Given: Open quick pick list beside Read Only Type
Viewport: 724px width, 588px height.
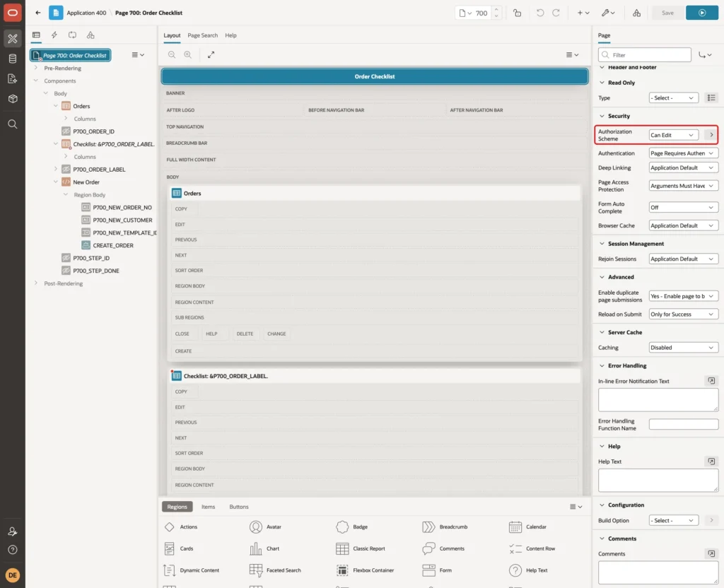Looking at the screenshot, I should (x=711, y=98).
